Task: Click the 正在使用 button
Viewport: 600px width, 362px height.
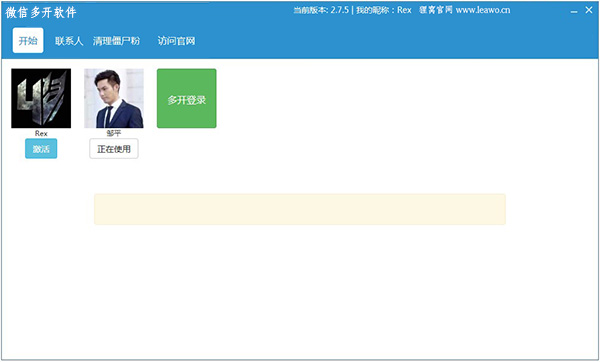Action: [114, 148]
